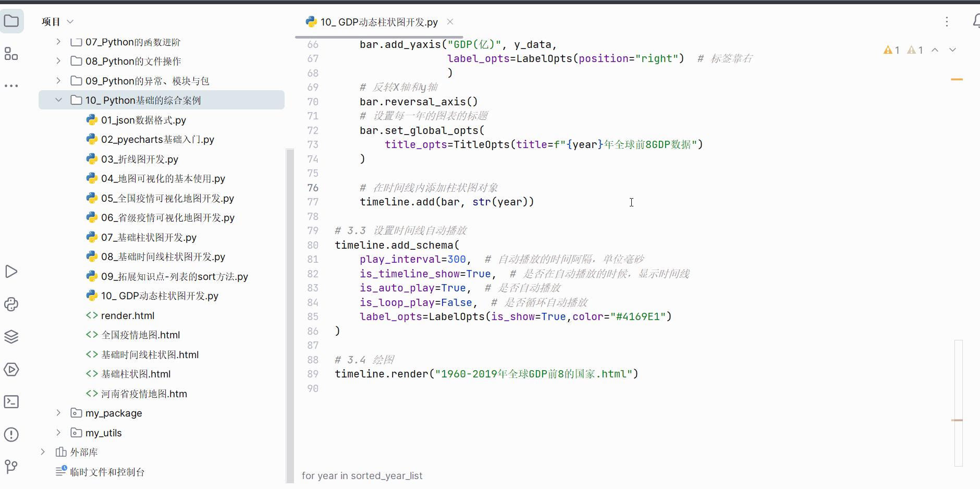Click upper warning stripe mark on the error stripe
This screenshot has height=489, width=980.
[957, 79]
